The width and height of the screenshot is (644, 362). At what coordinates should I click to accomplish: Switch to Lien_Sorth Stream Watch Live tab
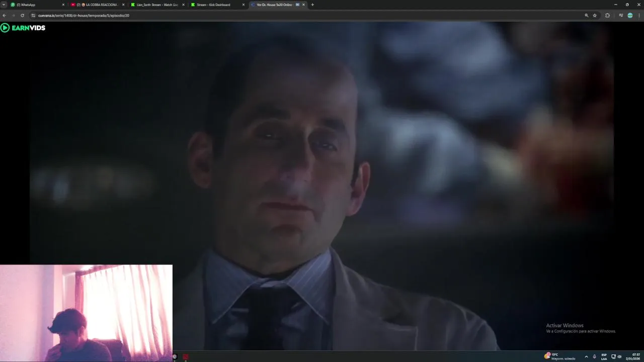(x=156, y=5)
